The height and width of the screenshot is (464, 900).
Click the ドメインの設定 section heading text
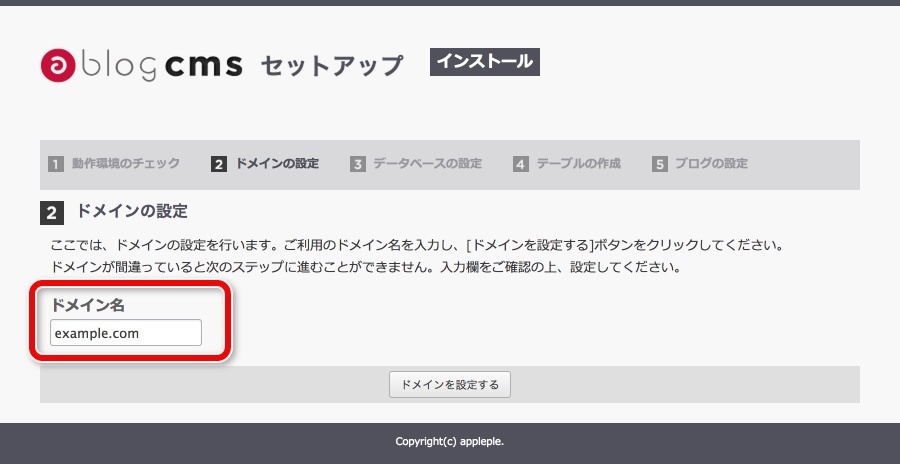[x=132, y=212]
